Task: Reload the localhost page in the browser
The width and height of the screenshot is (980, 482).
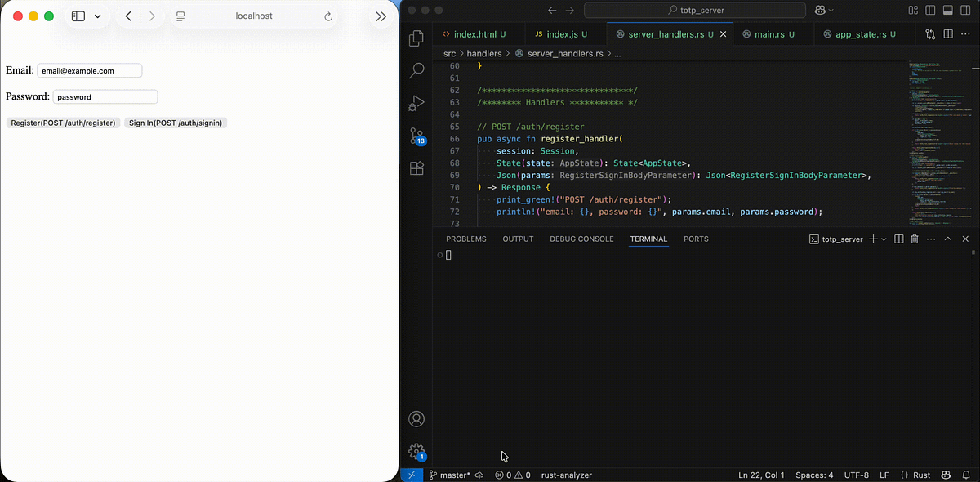Action: pyautogui.click(x=327, y=16)
